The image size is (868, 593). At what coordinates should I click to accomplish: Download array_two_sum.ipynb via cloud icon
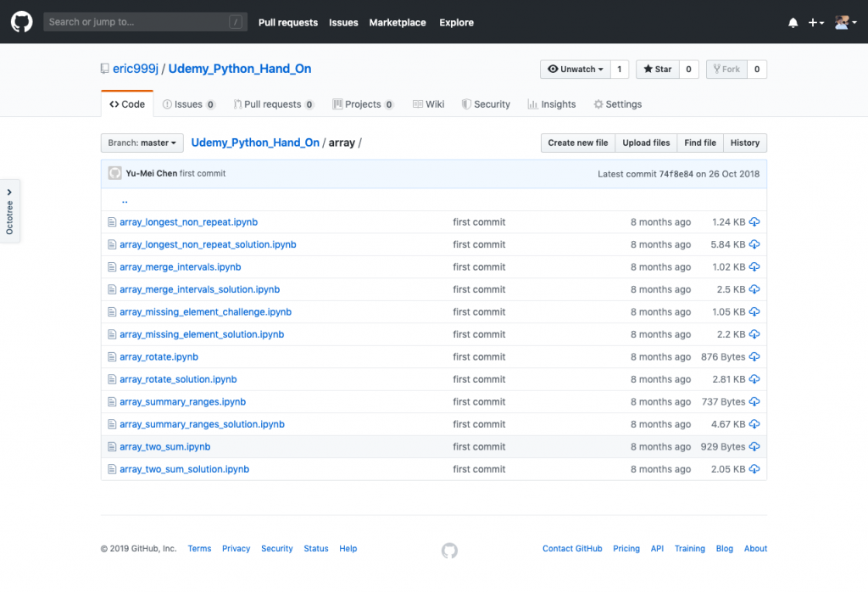click(754, 446)
